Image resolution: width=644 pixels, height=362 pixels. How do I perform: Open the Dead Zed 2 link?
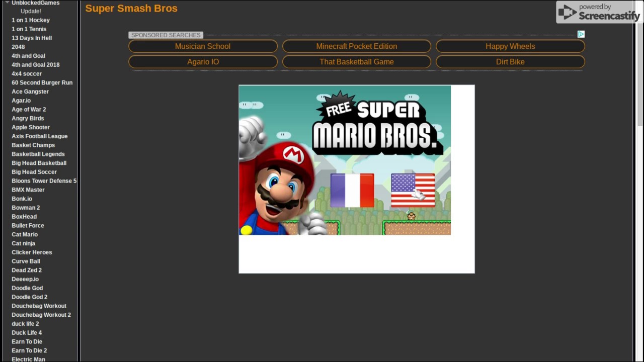[x=27, y=270]
